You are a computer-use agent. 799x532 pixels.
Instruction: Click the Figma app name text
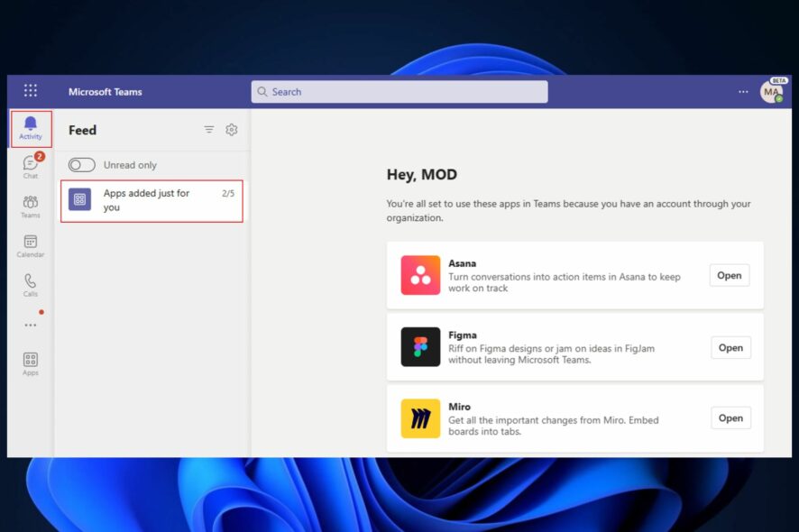[463, 335]
